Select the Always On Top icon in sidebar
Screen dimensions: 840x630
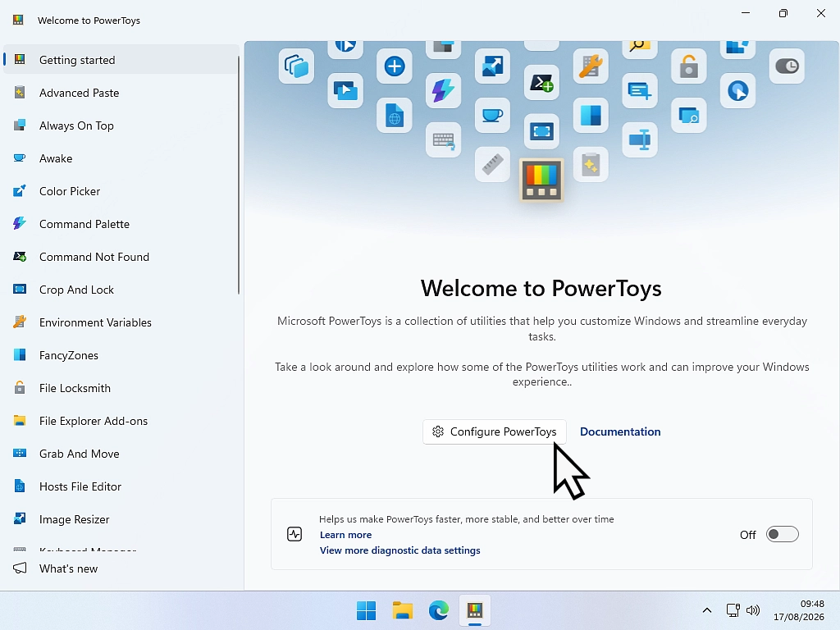[x=20, y=126]
